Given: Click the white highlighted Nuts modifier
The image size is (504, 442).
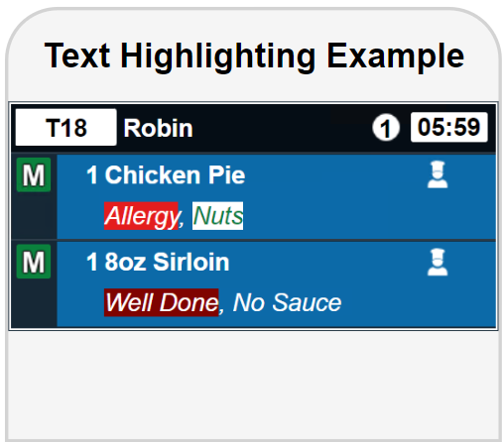Looking at the screenshot, I should click(218, 216).
